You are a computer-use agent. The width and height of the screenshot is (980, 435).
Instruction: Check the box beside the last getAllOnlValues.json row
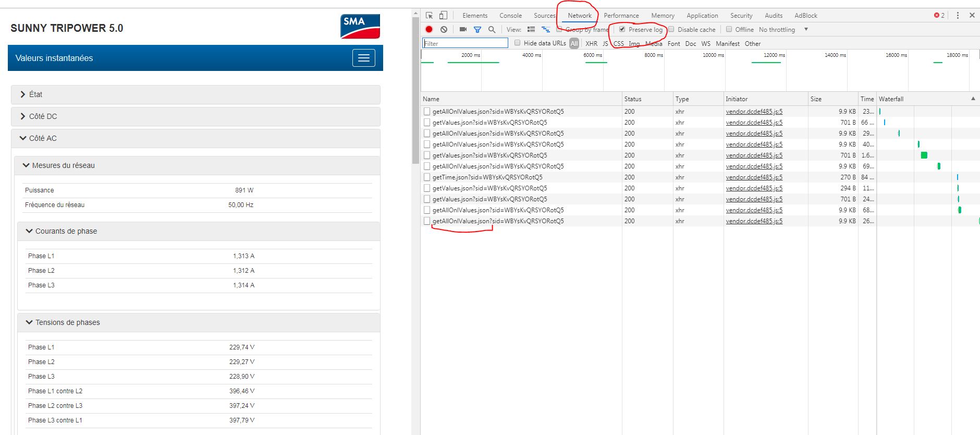coord(427,221)
